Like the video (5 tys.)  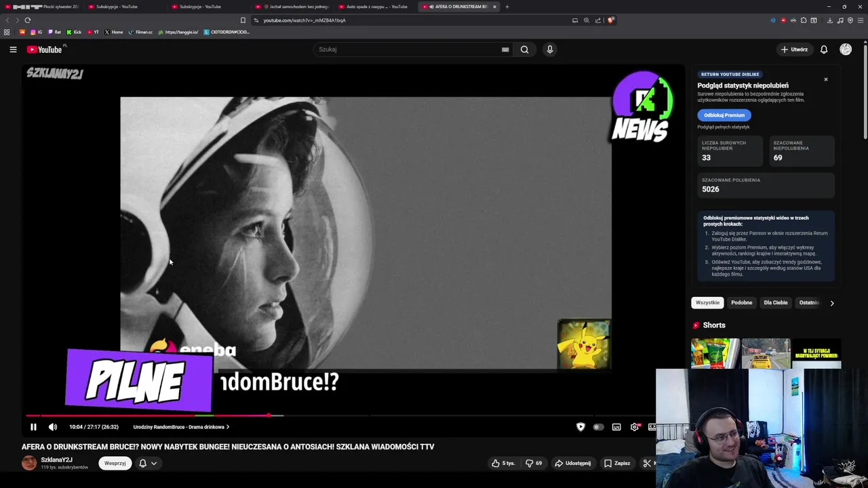coord(503,463)
